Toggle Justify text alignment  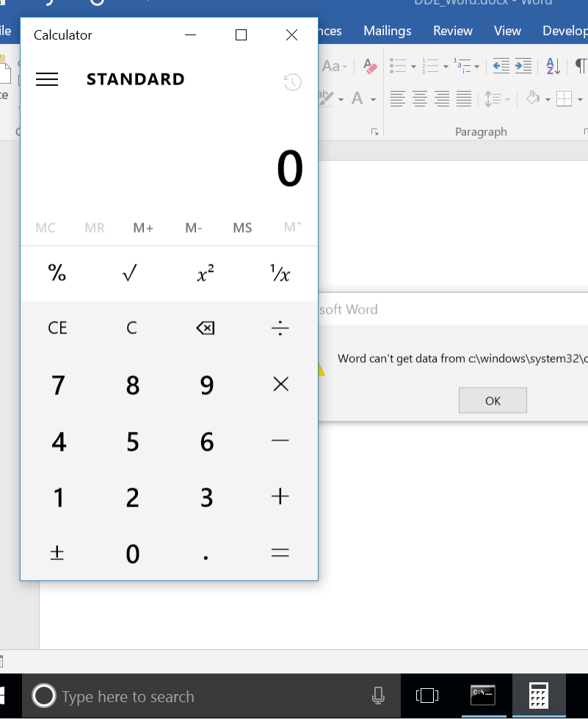[464, 98]
